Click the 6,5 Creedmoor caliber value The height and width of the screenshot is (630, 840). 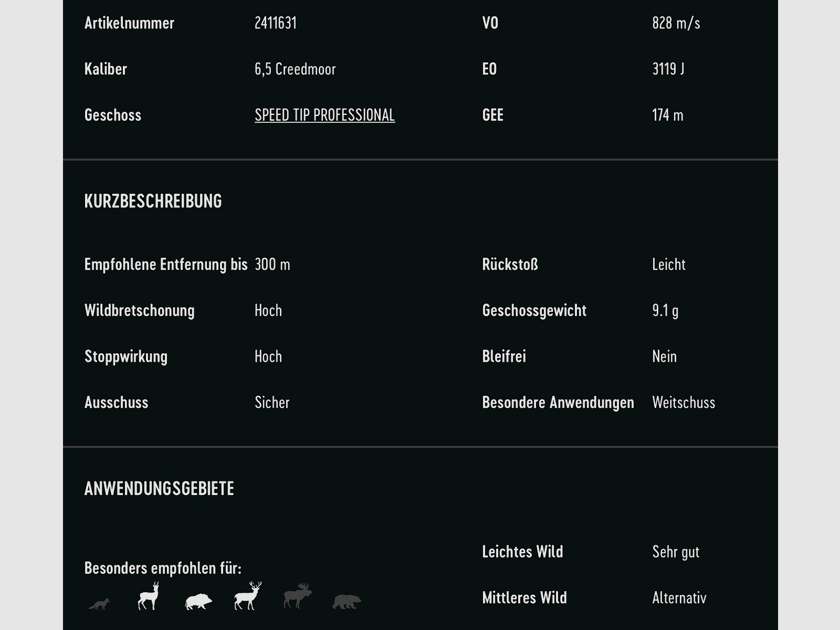coord(295,69)
